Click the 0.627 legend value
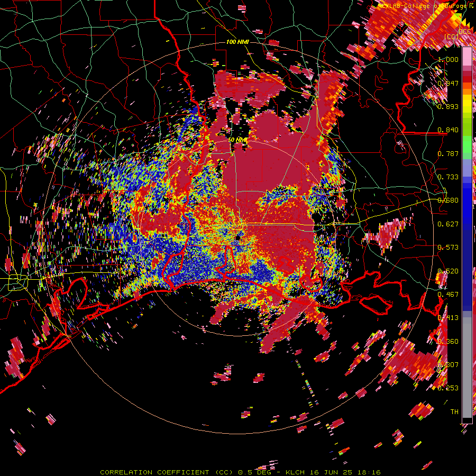476x476 pixels. pos(448,224)
